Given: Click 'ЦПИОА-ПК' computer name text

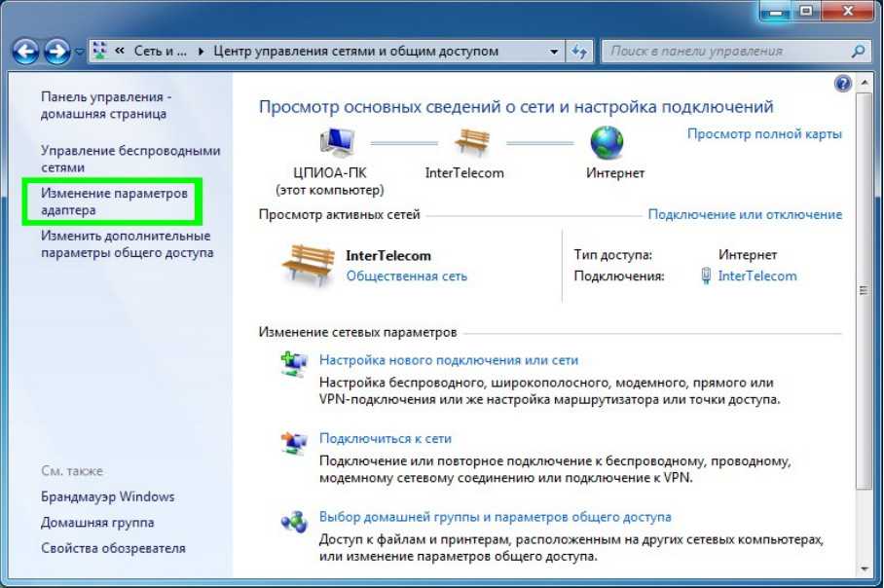Looking at the screenshot, I should 330,172.
